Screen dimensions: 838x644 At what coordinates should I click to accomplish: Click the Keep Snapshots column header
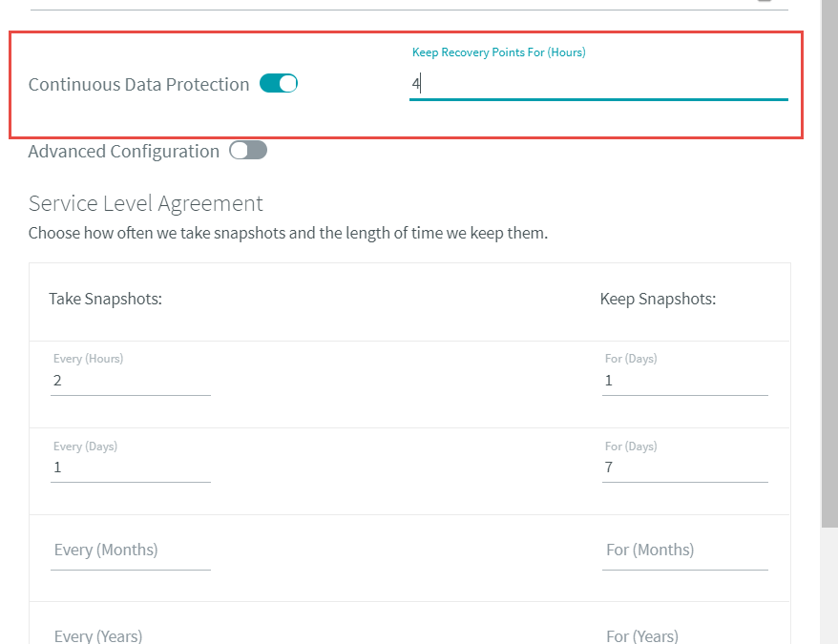[658, 299]
